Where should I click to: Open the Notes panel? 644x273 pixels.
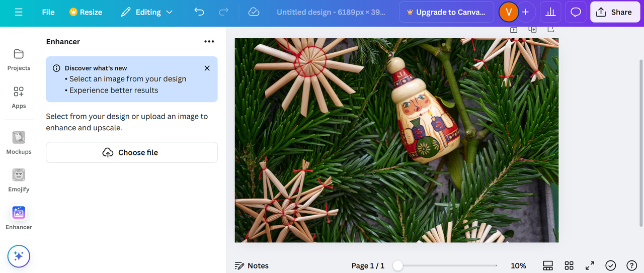point(252,265)
